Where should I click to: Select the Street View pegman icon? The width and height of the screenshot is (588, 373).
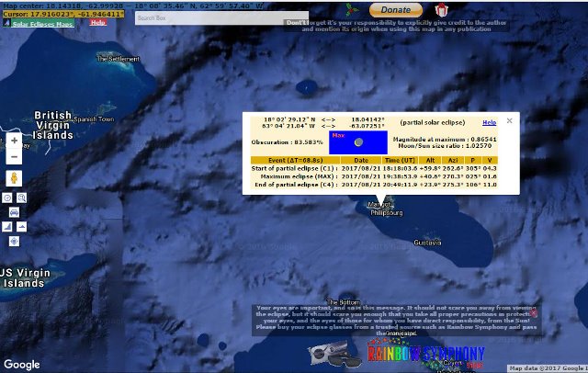pos(14,178)
